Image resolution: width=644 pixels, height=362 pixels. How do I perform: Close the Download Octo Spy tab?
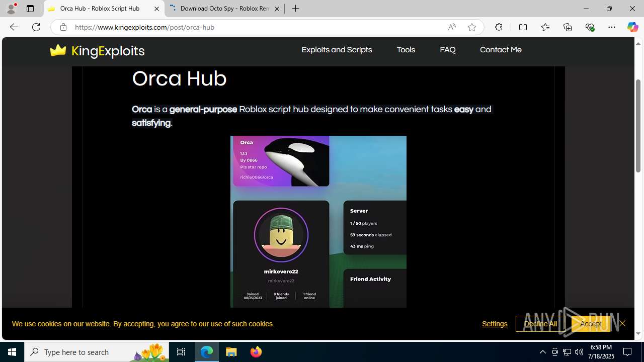(x=277, y=9)
